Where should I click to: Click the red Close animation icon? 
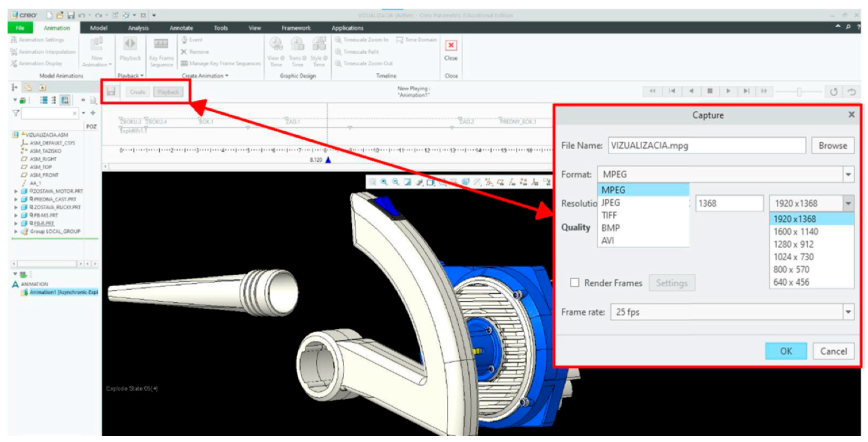(450, 45)
